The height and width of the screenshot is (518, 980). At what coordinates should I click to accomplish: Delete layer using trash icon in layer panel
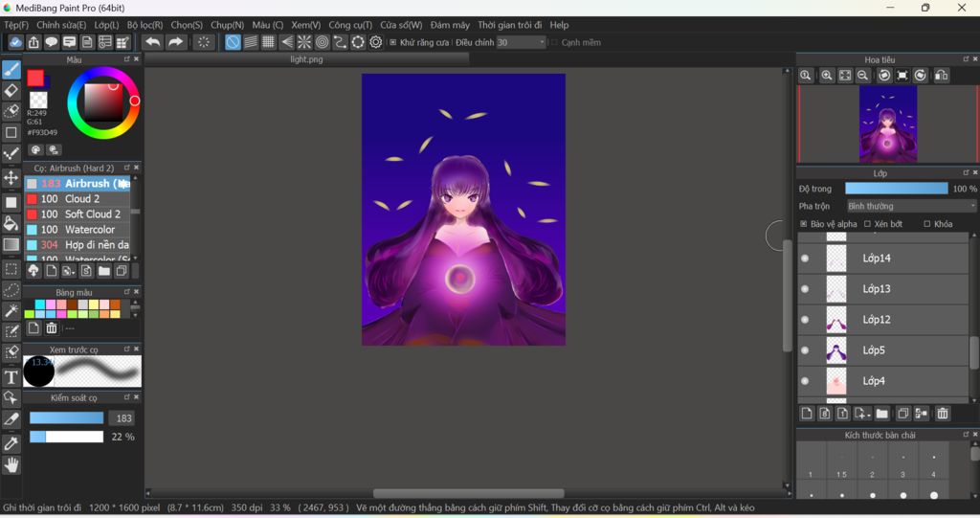[942, 414]
